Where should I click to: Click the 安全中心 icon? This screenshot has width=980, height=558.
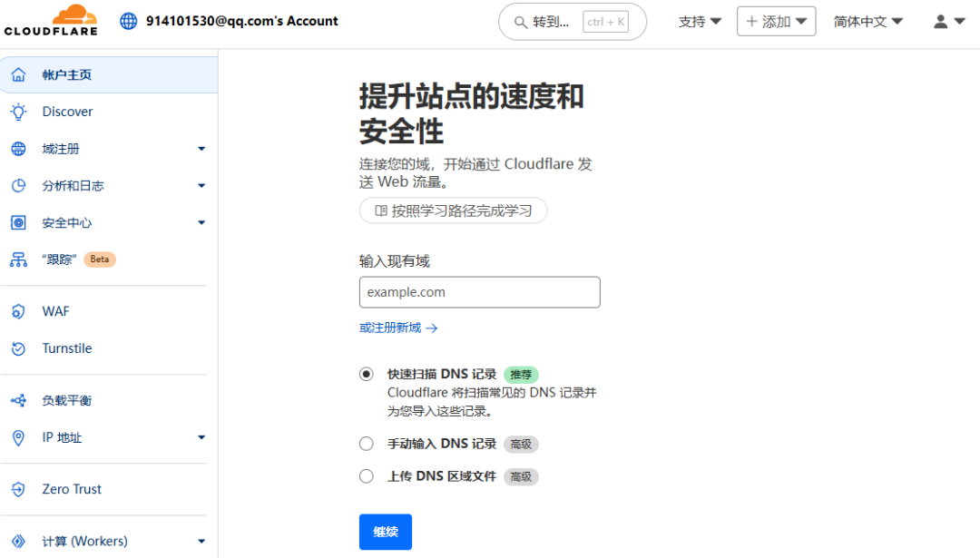pos(19,222)
